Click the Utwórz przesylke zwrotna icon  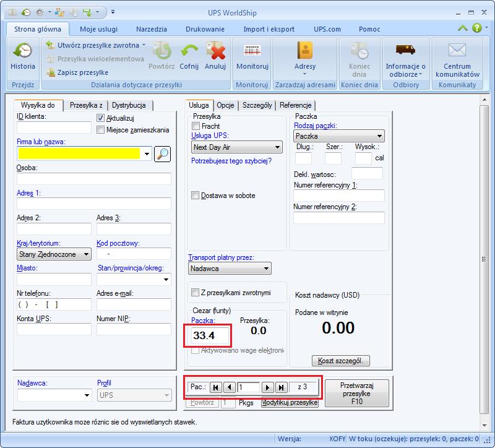click(x=50, y=45)
